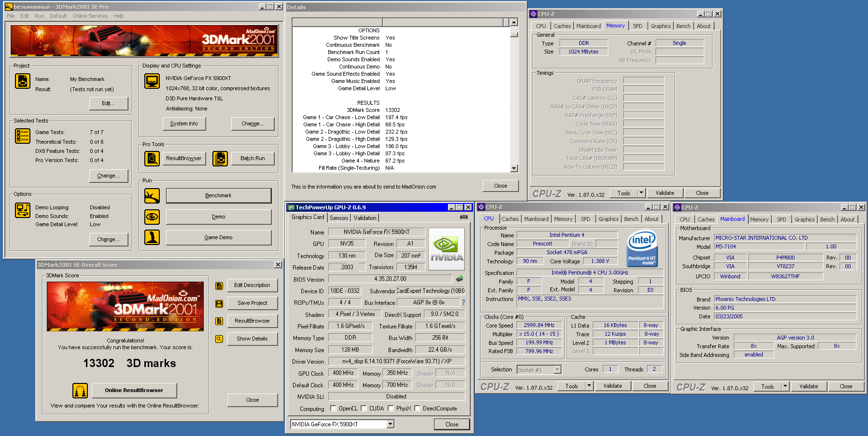The image size is (868, 436).
Task: Toggle the CUDA checkbox
Action: pos(364,409)
